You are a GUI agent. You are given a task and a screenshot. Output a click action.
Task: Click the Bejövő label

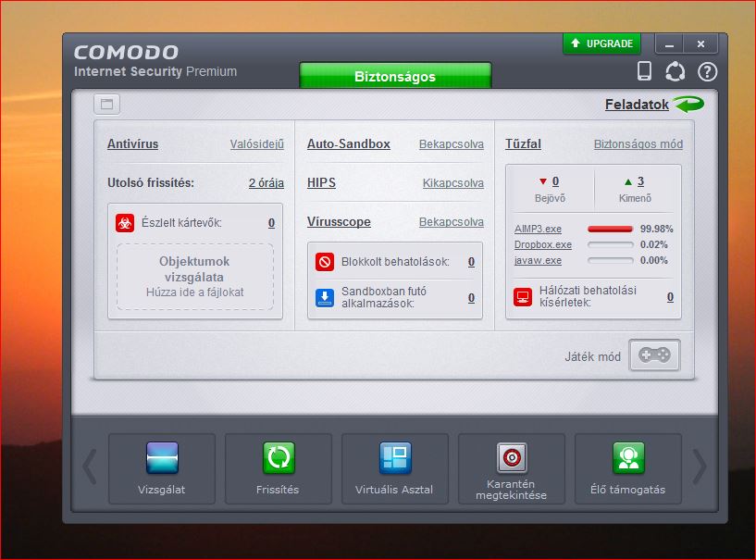point(550,198)
